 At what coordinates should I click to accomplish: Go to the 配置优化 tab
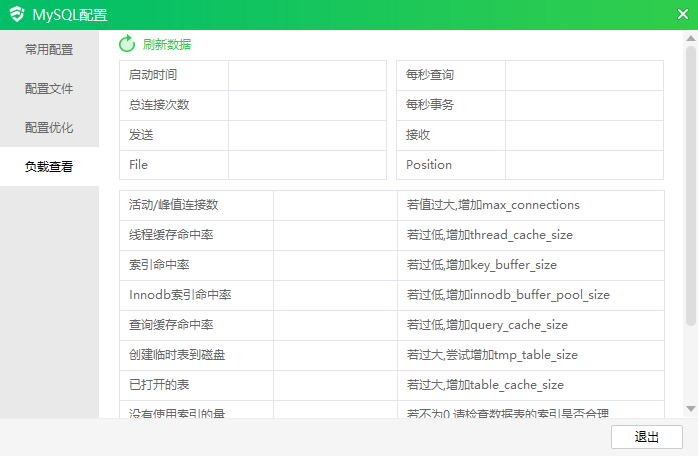point(49,128)
